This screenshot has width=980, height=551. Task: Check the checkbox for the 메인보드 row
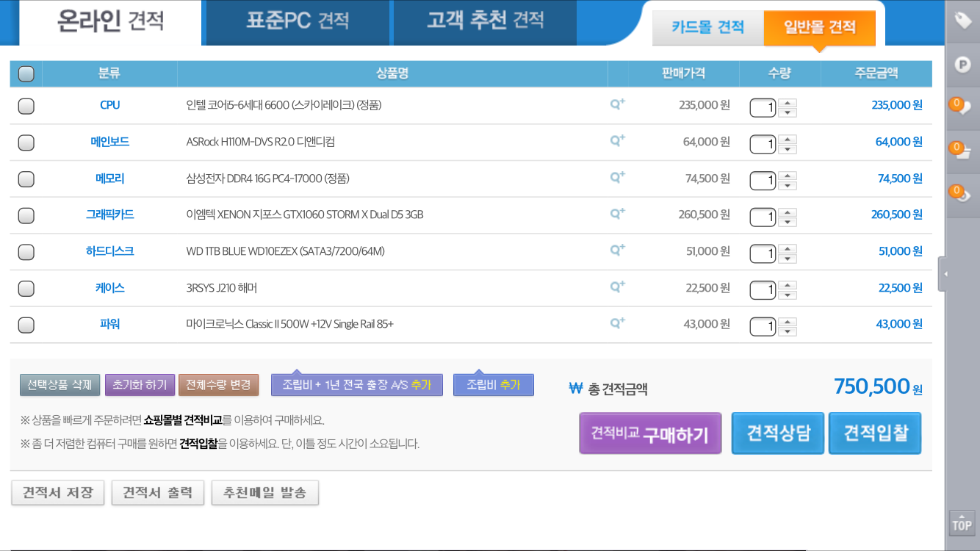click(x=26, y=143)
